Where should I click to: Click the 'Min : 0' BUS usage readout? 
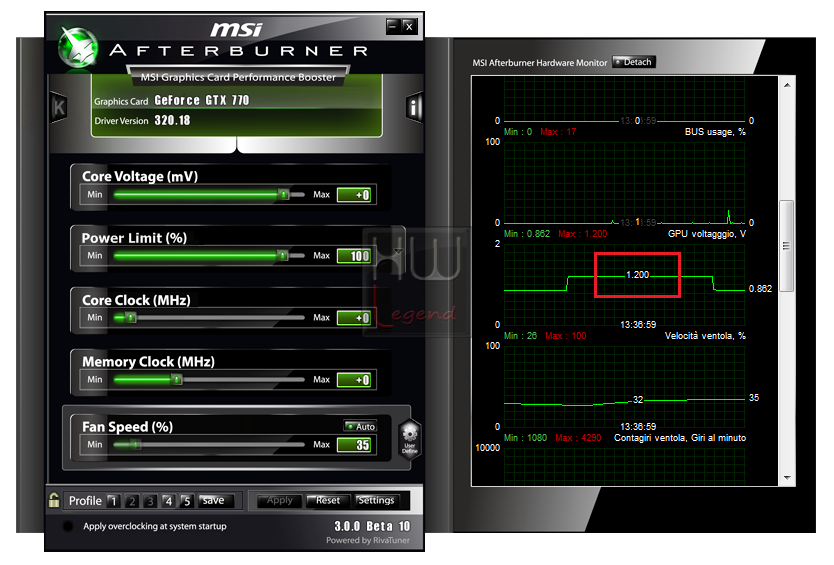(x=518, y=132)
